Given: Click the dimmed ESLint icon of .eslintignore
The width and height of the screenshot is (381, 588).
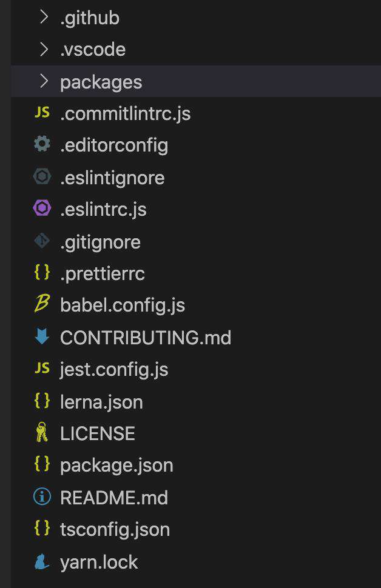Looking at the screenshot, I should 42,176.
